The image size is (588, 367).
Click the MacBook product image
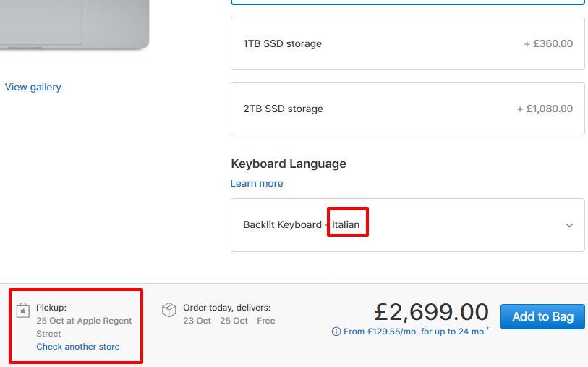[74, 25]
